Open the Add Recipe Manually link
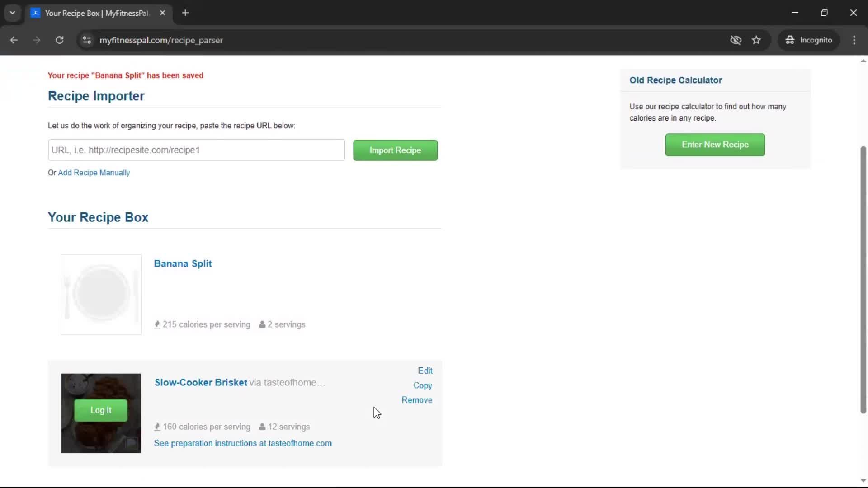 pyautogui.click(x=94, y=173)
